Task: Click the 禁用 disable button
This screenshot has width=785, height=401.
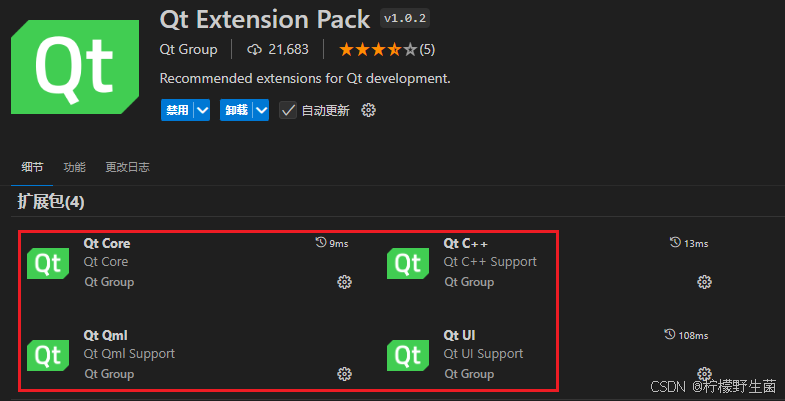Action: [x=177, y=110]
